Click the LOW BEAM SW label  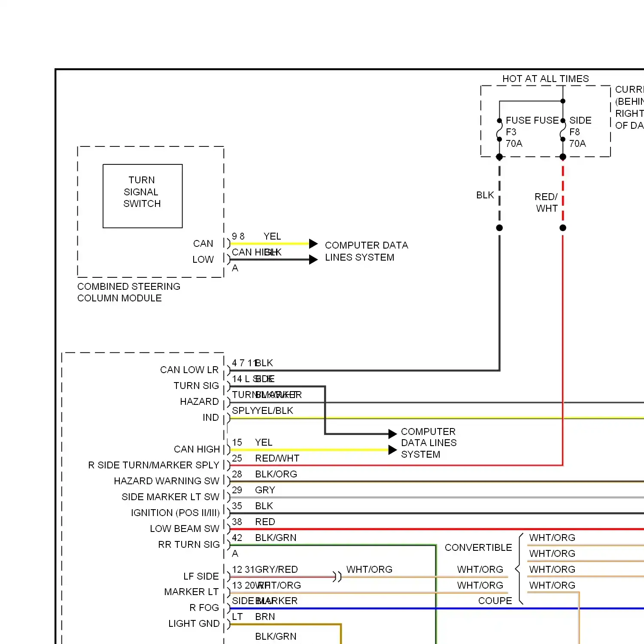tap(185, 529)
